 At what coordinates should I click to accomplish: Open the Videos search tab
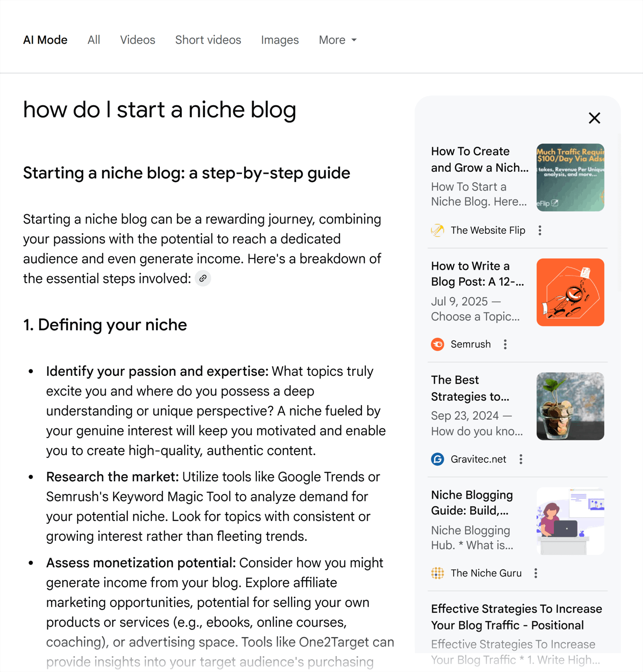point(137,40)
